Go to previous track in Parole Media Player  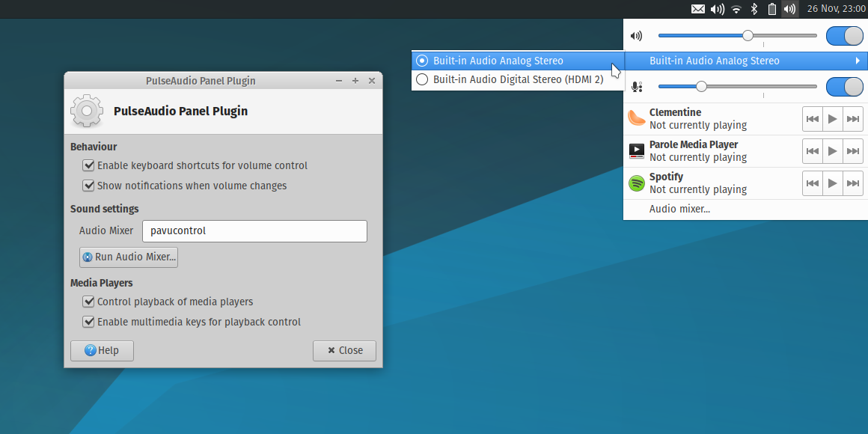point(812,151)
